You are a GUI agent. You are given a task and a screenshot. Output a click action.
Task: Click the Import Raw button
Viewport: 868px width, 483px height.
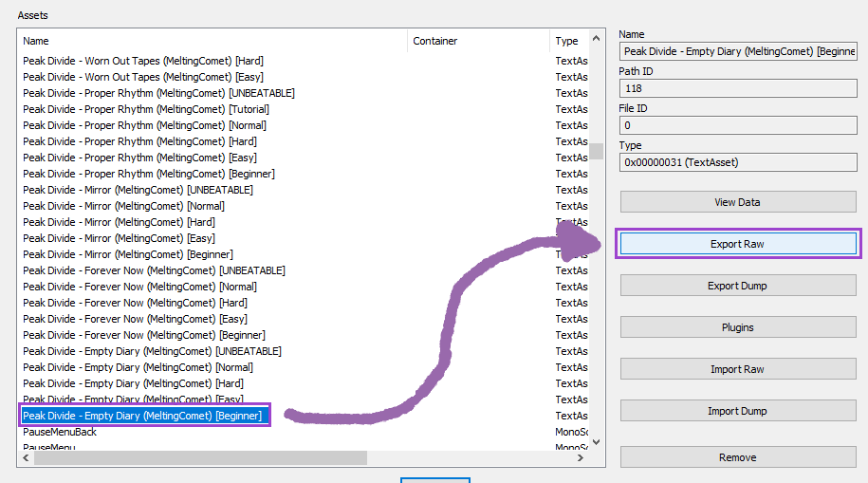pos(737,369)
